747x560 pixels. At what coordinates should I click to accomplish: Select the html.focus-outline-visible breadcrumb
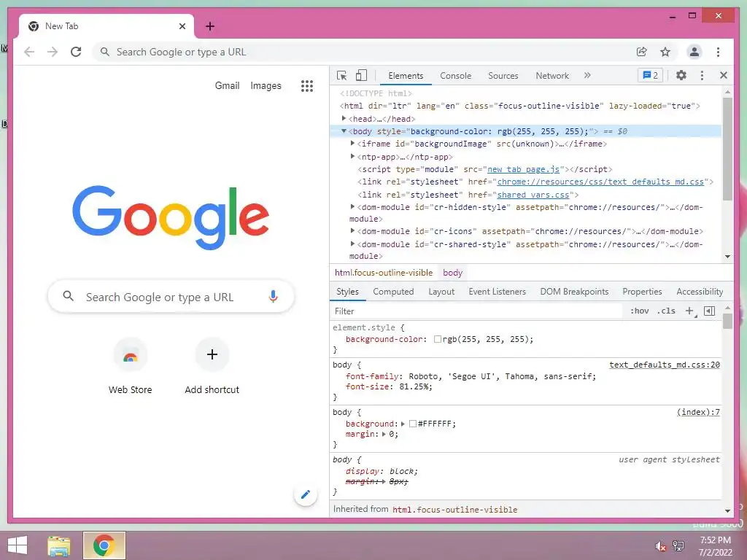point(384,273)
